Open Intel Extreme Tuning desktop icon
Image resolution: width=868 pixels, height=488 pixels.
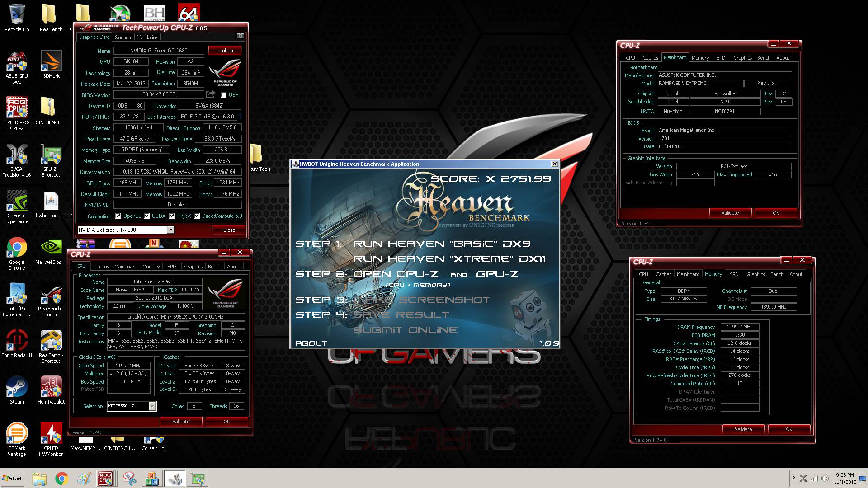[17, 300]
